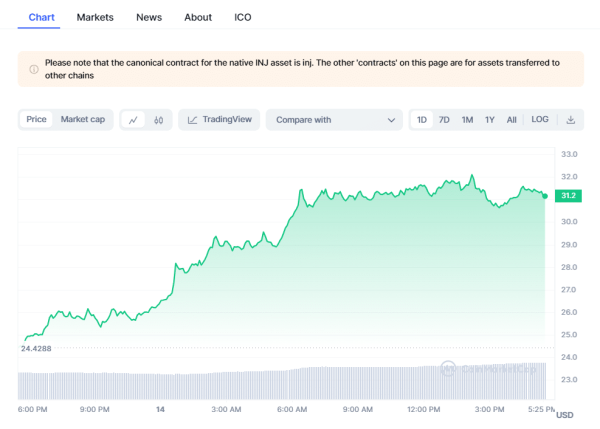The width and height of the screenshot is (600, 429).
Task: Enable LOG scale
Action: coord(539,120)
